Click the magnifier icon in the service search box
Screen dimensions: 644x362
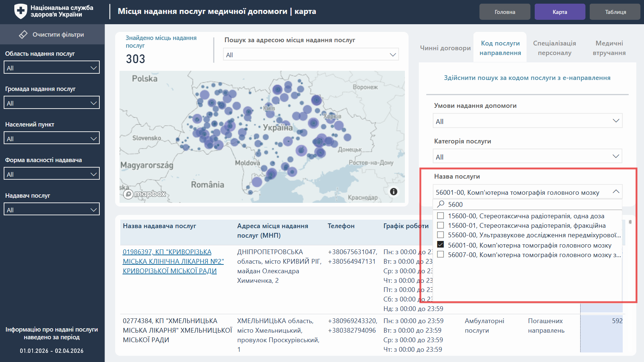pos(441,204)
